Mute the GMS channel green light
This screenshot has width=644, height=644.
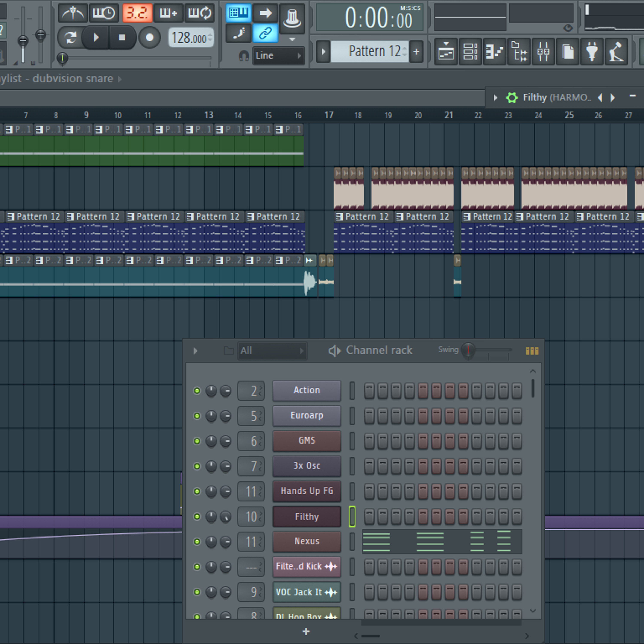pos(197,441)
